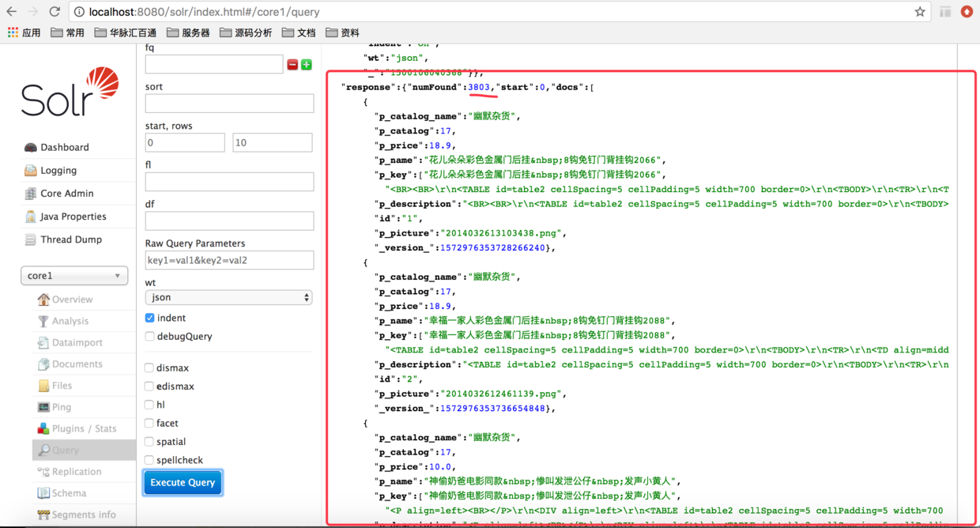The width and height of the screenshot is (980, 528).
Task: Open the apps grid icon in bookmarks bar
Action: pyautogui.click(x=13, y=32)
